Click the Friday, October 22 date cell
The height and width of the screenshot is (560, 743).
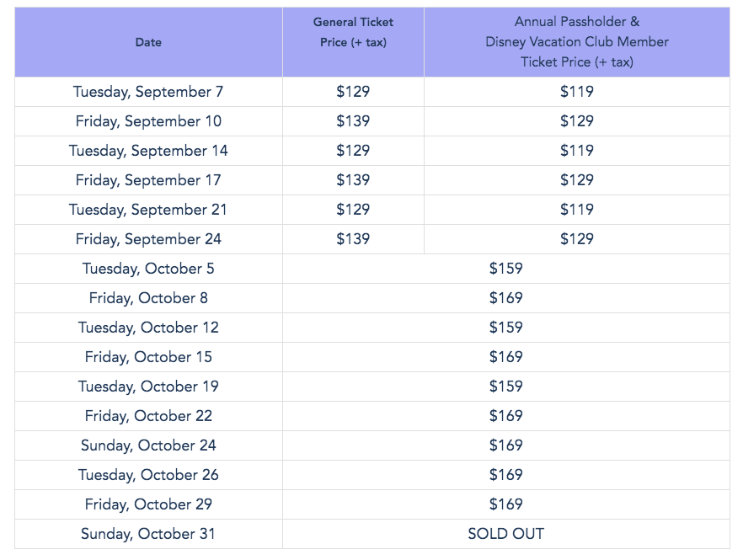[148, 416]
